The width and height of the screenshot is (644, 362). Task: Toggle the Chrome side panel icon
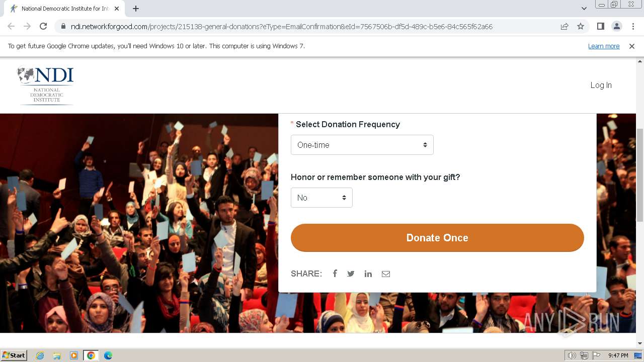(x=600, y=26)
